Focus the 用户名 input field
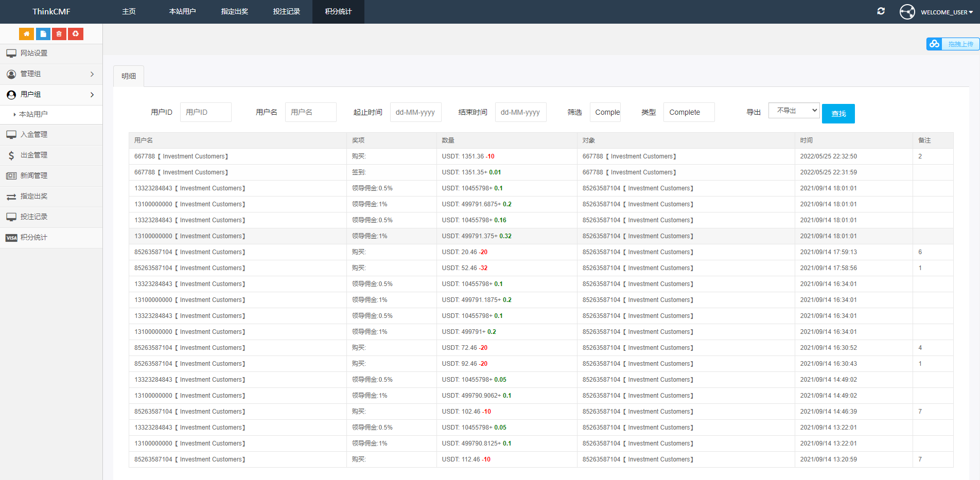The height and width of the screenshot is (480, 980). pos(310,112)
